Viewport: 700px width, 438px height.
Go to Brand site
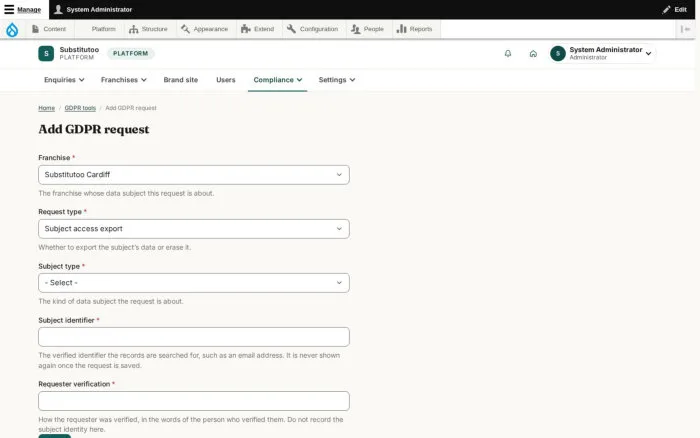[x=180, y=80]
